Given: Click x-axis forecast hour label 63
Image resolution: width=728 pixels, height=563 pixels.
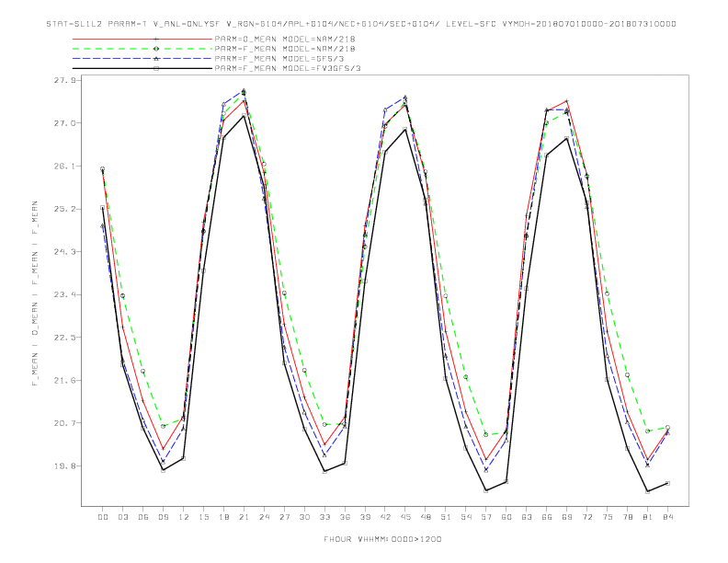Looking at the screenshot, I should click(527, 517).
